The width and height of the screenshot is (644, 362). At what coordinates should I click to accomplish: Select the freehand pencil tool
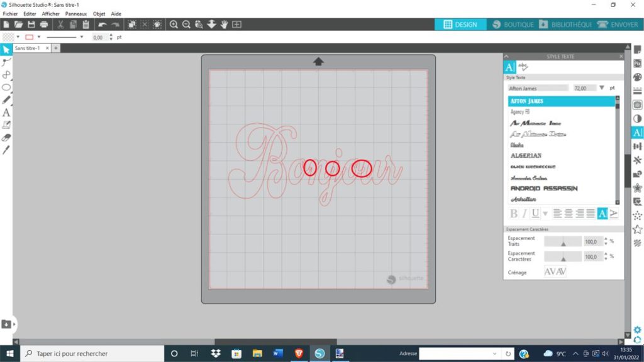6,100
